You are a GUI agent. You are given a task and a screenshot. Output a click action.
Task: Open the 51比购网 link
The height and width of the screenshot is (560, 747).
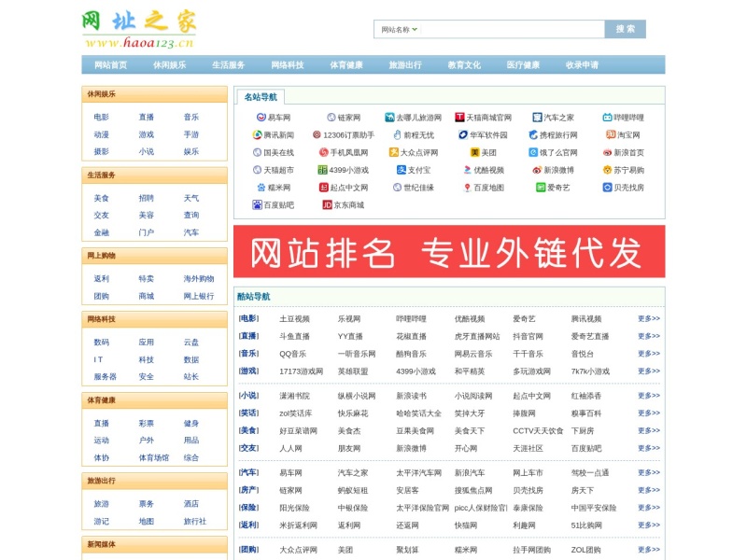pyautogui.click(x=586, y=525)
